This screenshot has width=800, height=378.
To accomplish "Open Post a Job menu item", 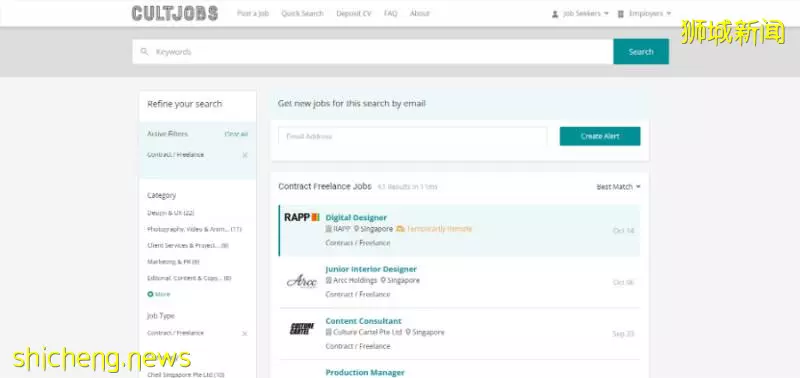I will pyautogui.click(x=253, y=14).
